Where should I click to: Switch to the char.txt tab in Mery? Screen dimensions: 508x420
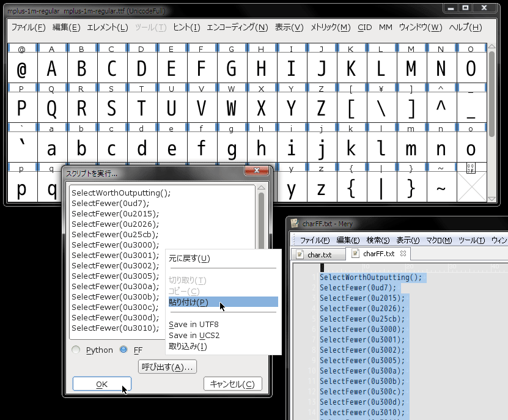pos(318,255)
